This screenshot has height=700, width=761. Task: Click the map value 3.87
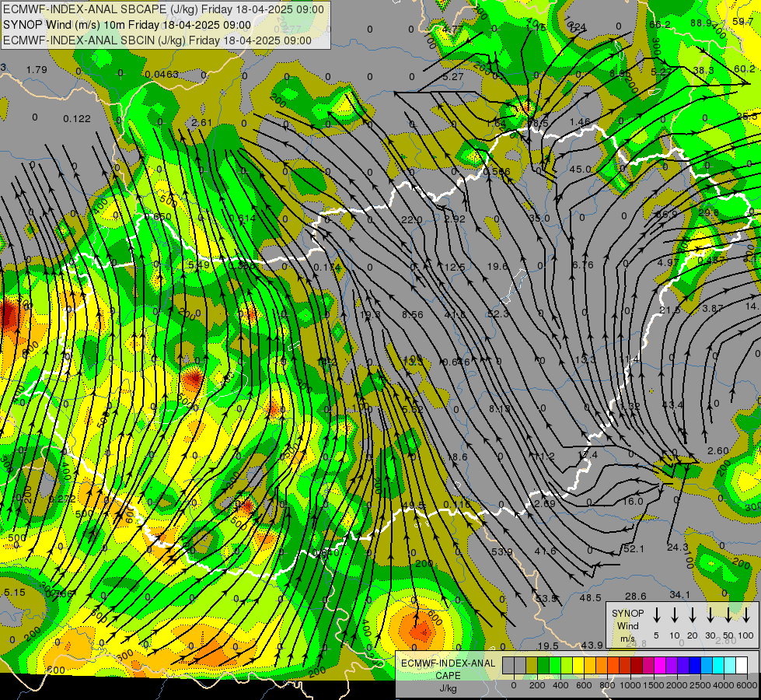713,308
